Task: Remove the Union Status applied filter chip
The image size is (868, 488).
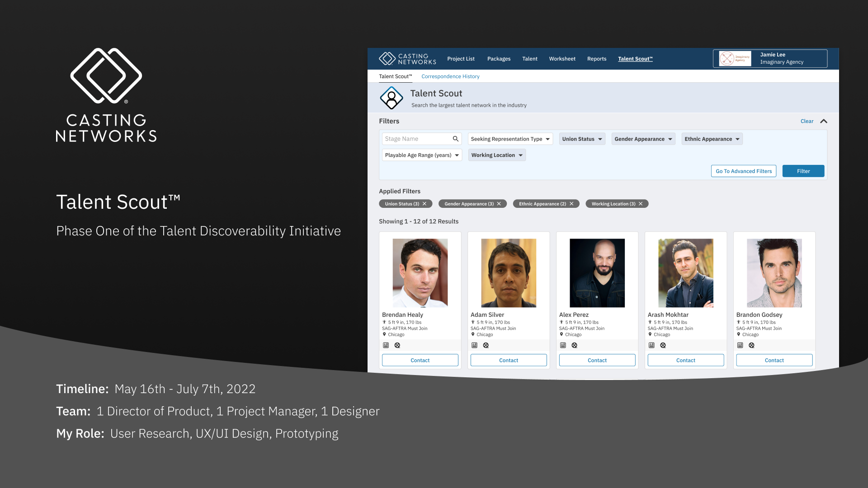Action: click(425, 204)
